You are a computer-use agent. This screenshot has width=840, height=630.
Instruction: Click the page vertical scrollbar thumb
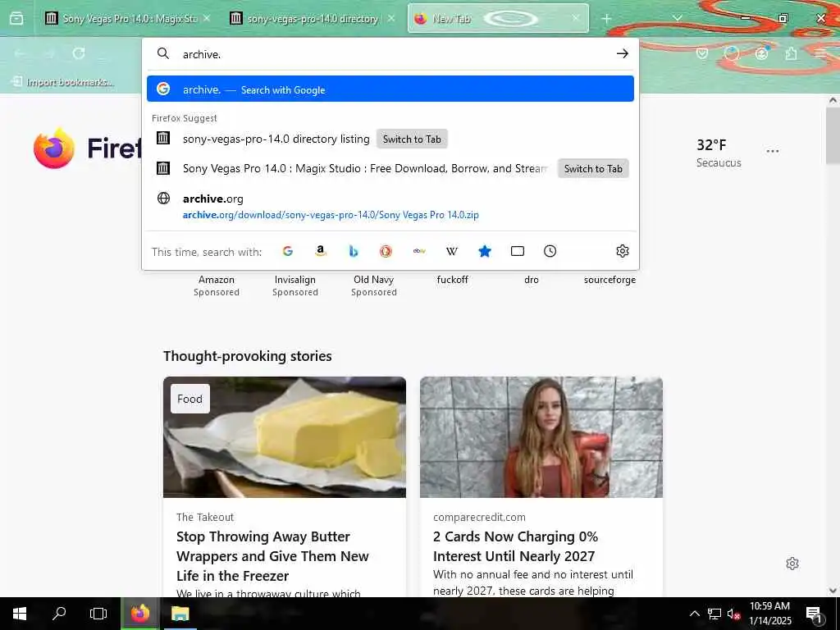point(833,135)
